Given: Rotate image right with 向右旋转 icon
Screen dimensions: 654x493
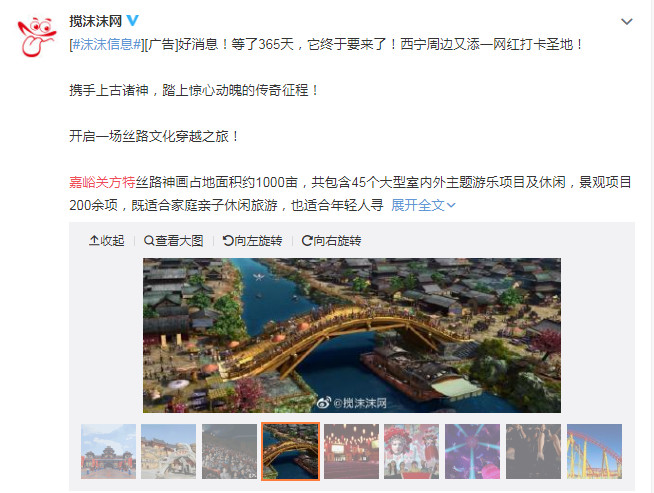Looking at the screenshot, I should (x=307, y=241).
